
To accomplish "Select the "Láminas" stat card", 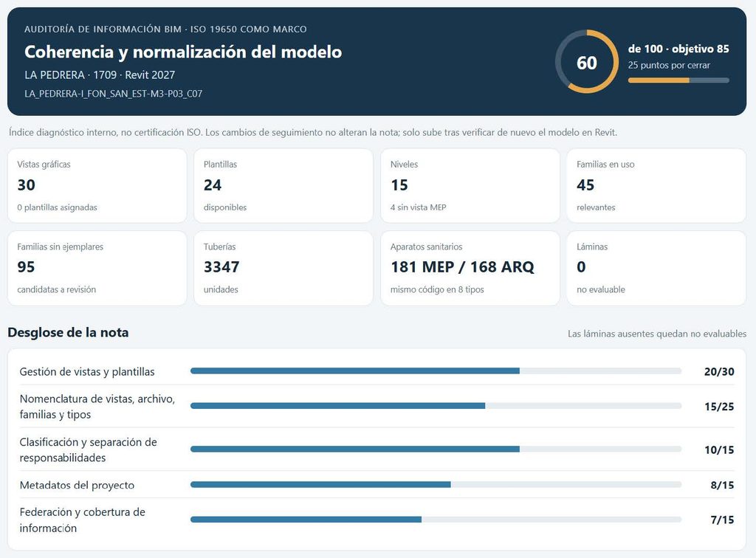I will [656, 268].
